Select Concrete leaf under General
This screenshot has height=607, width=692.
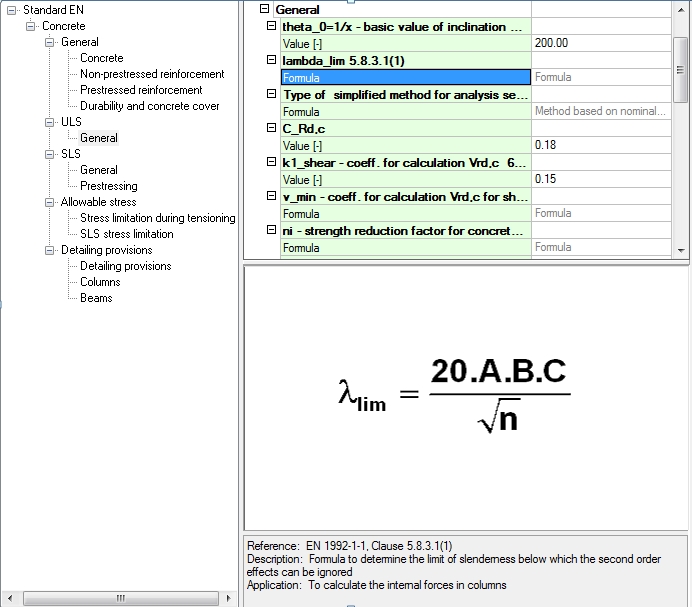pyautogui.click(x=102, y=58)
